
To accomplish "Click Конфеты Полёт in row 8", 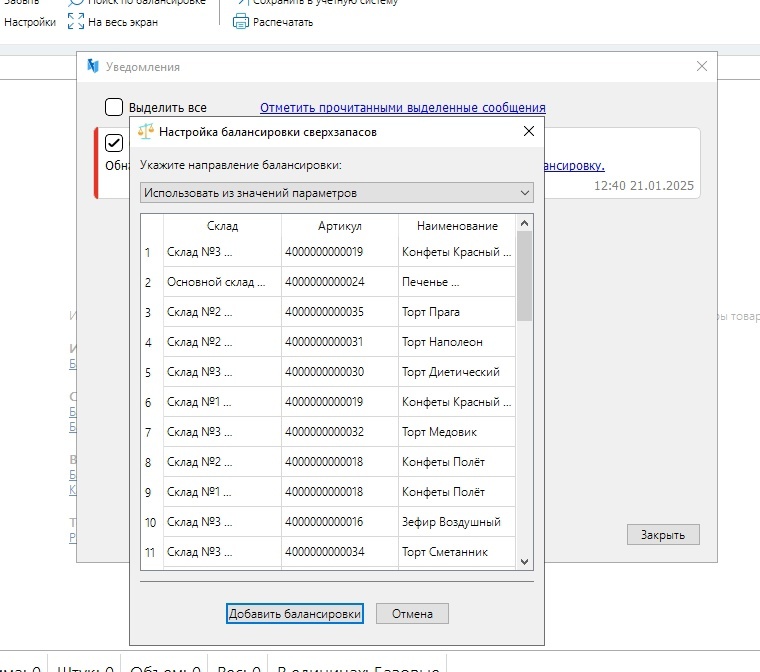I will click(x=457, y=463).
